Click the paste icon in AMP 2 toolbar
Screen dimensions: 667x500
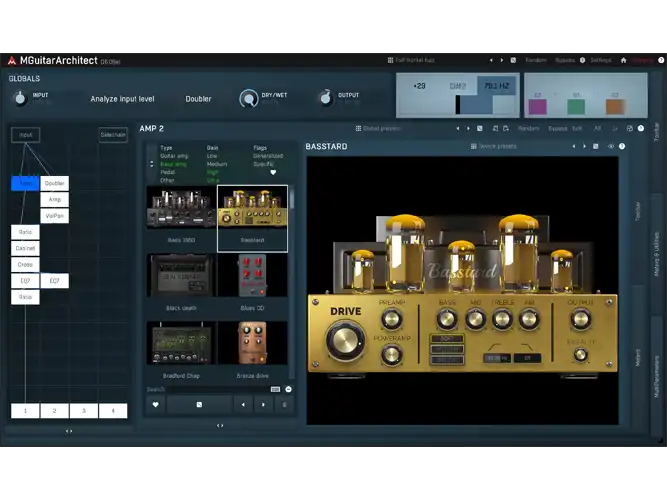[x=506, y=128]
